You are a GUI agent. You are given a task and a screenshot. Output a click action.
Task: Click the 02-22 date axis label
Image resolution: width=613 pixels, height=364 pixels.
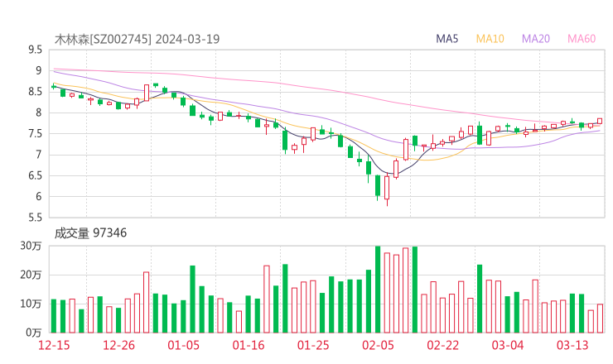(442, 345)
